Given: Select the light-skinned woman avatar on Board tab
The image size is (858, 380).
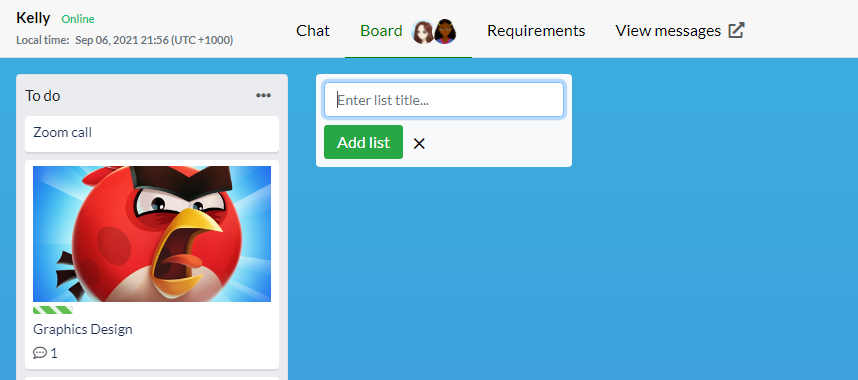Looking at the screenshot, I should [422, 31].
